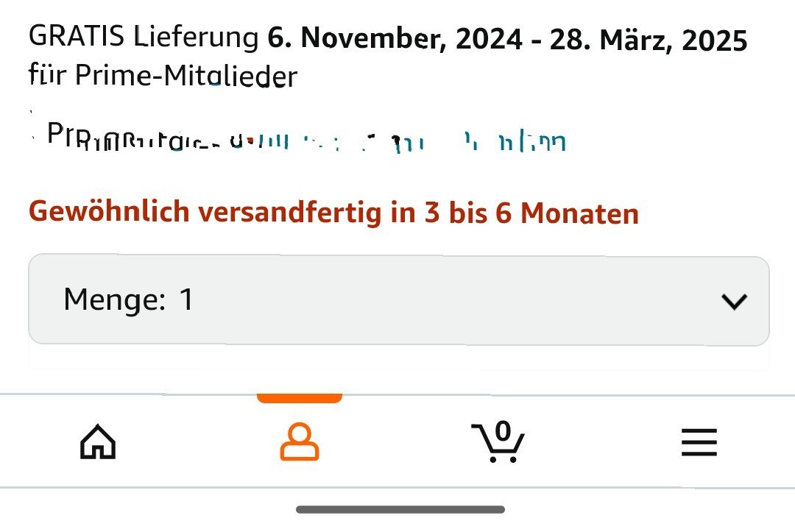The width and height of the screenshot is (795, 532).
Task: Tap the quantity value "1"
Action: (186, 300)
